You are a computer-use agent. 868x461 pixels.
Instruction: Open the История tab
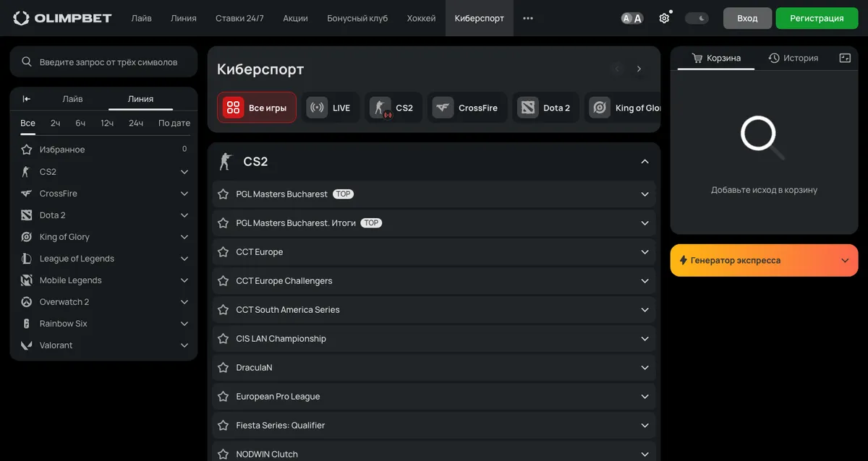pyautogui.click(x=793, y=58)
